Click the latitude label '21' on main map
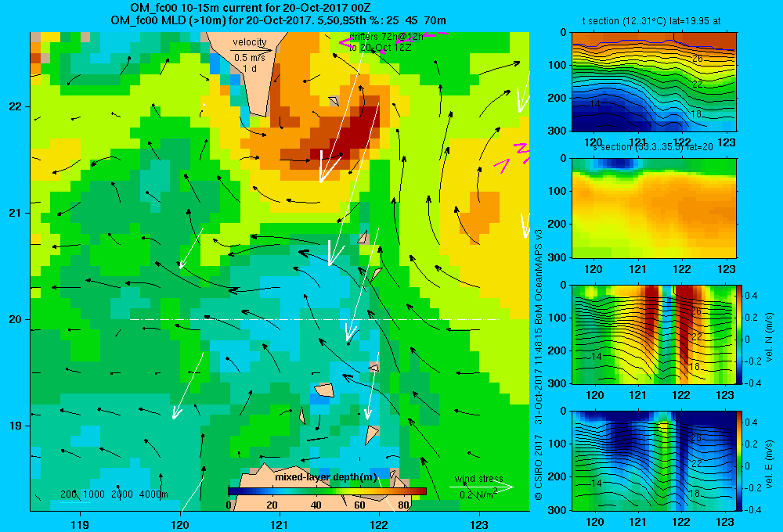 pyautogui.click(x=16, y=213)
